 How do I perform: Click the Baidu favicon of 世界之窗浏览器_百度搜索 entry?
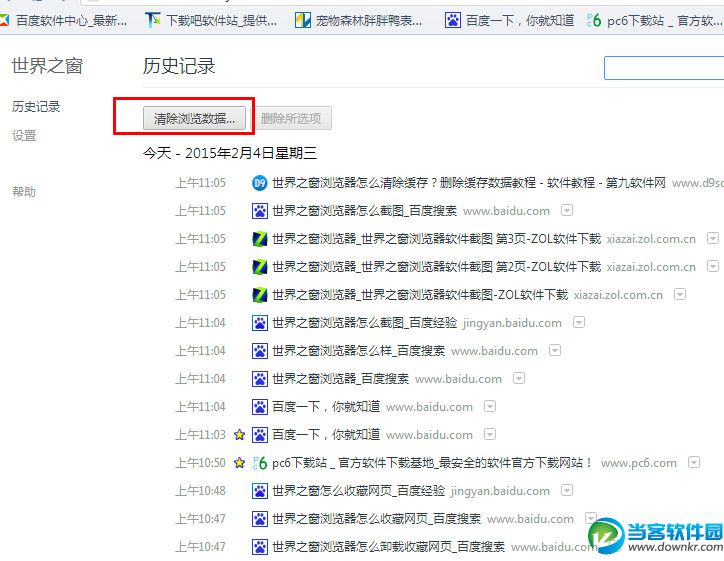(x=259, y=379)
